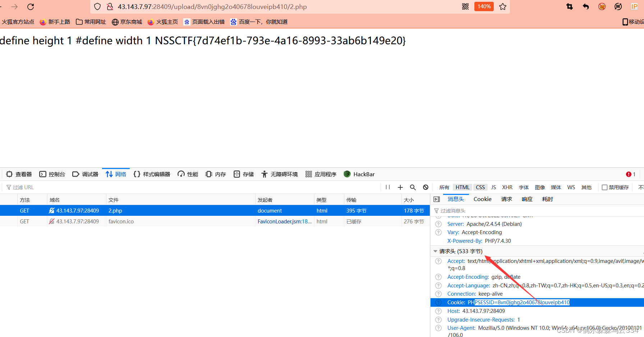Reload the current page
The image size is (644, 337).
click(30, 6)
